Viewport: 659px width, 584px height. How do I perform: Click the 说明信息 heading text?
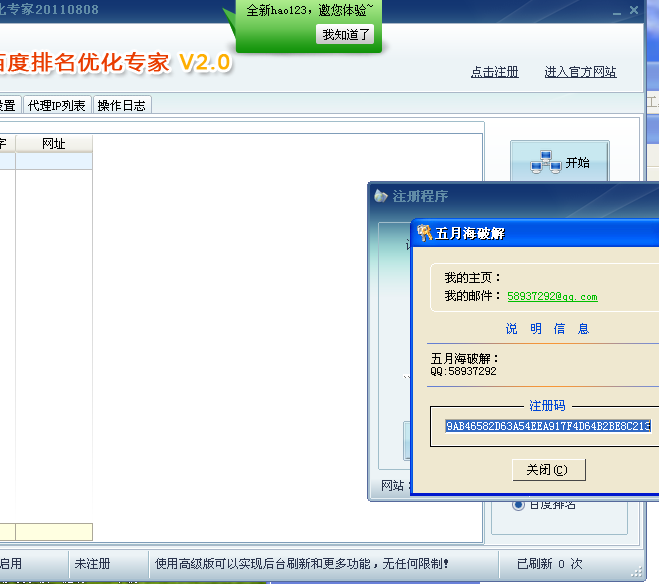coord(547,328)
